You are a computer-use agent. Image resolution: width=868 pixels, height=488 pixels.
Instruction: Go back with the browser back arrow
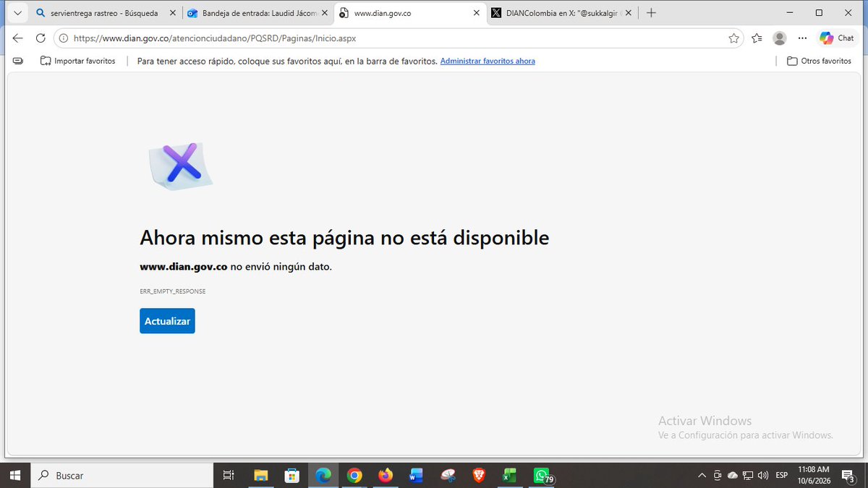(17, 38)
